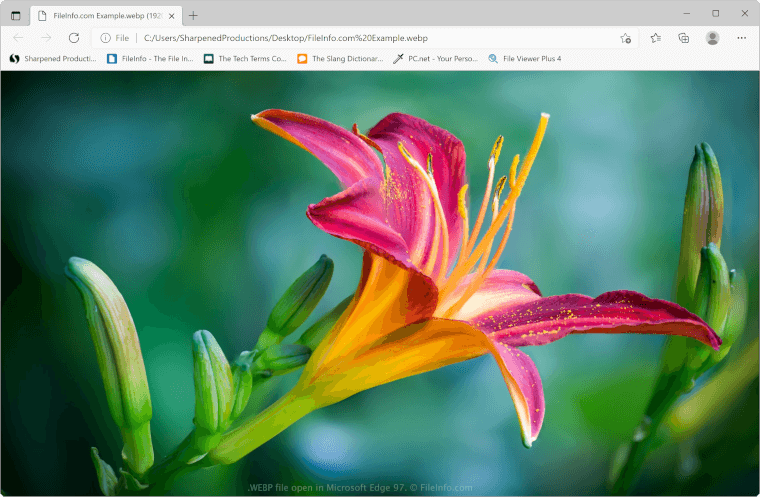Open Sharpened Productions bookmark
The image size is (760, 497).
[53, 59]
